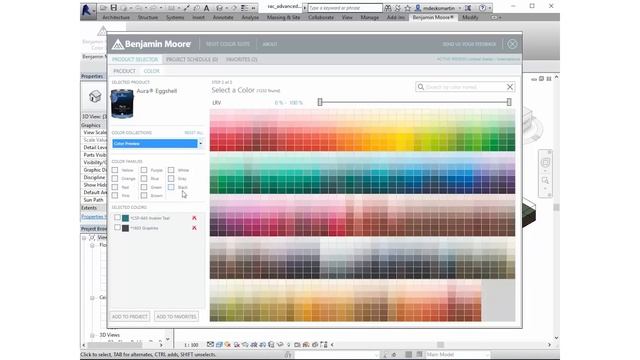The width and height of the screenshot is (640, 360).
Task: Click the last icon in the view control bar
Action: (324, 345)
